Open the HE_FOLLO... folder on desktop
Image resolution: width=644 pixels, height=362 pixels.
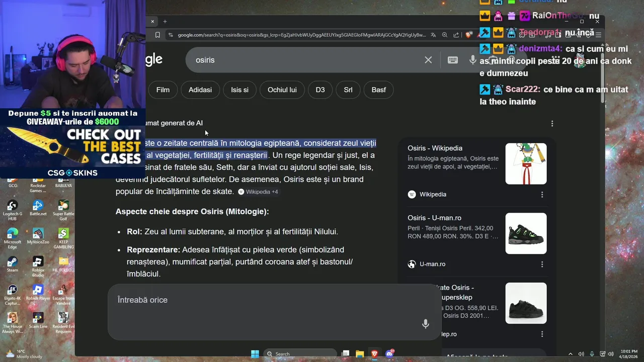point(63,264)
